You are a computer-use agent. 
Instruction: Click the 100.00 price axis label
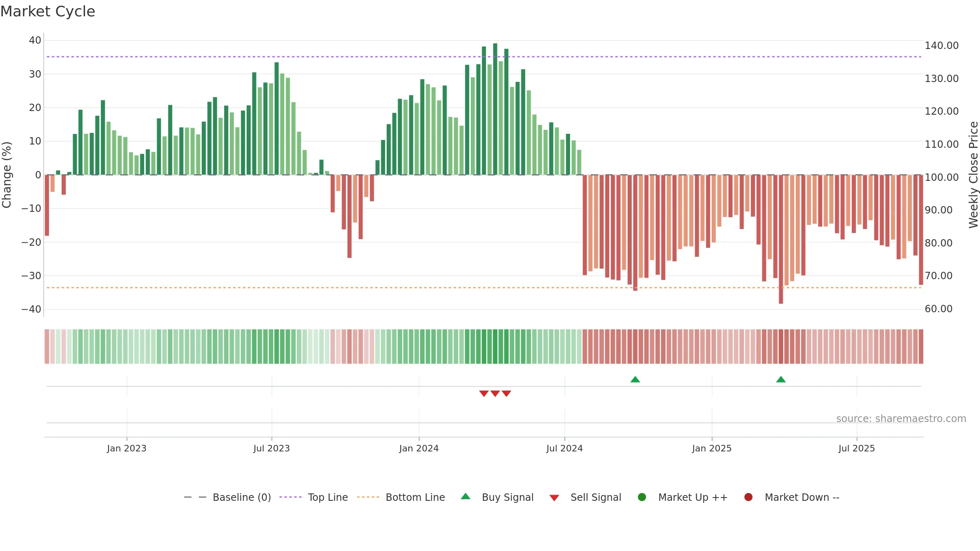pyautogui.click(x=942, y=177)
